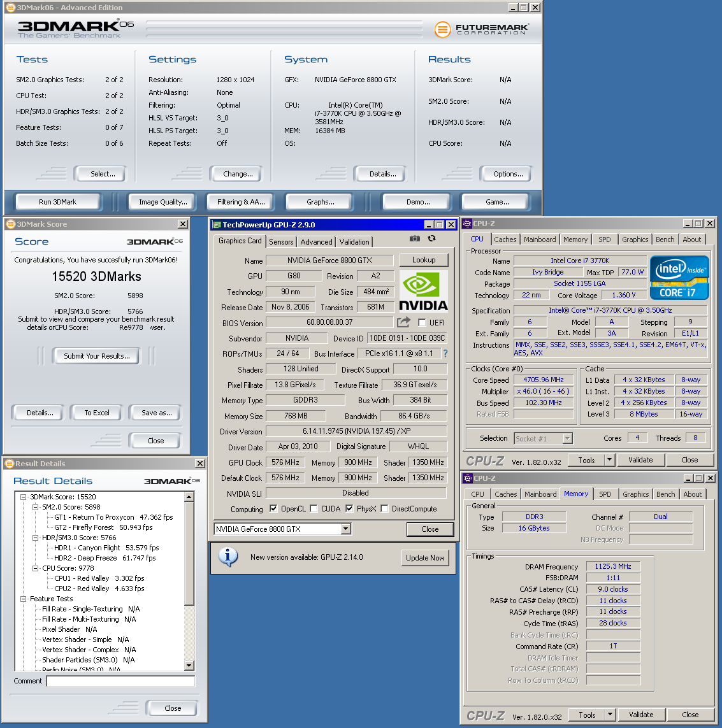This screenshot has width=722, height=728.
Task: Toggle the CUDA computing checkbox
Action: 314,508
